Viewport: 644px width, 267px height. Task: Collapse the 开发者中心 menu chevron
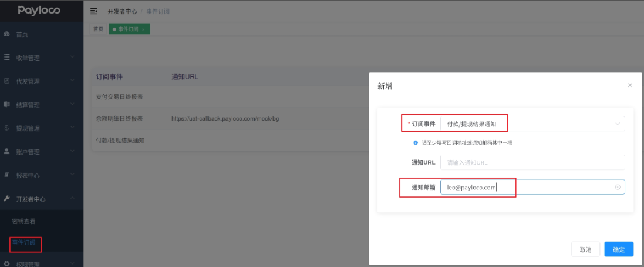pyautogui.click(x=72, y=198)
